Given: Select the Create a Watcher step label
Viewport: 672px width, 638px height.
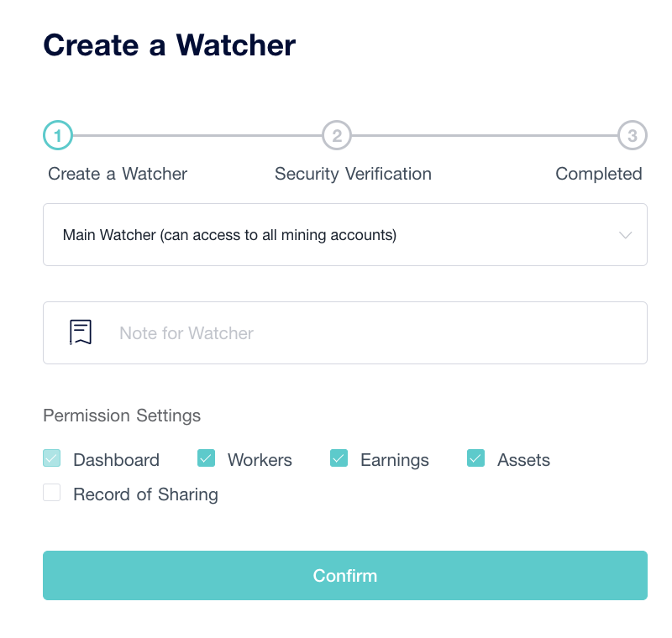Looking at the screenshot, I should click(x=118, y=174).
